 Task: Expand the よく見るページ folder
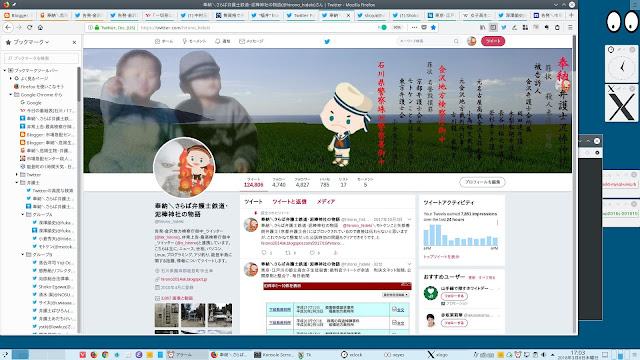(11, 78)
